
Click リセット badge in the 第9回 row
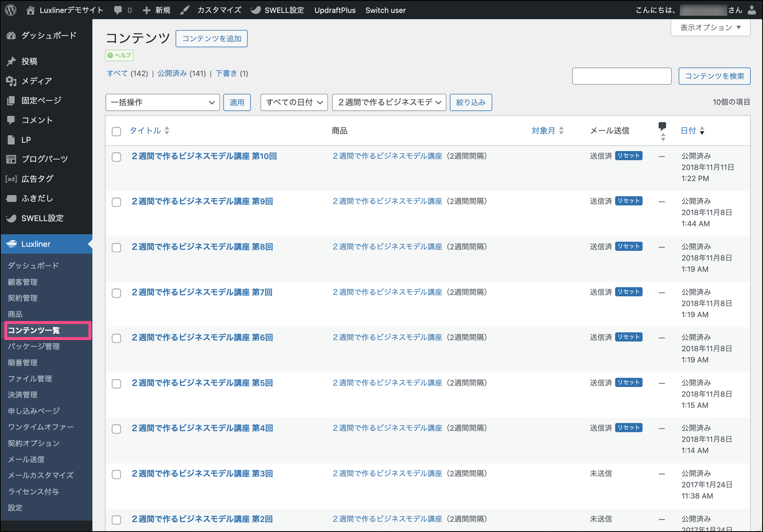[x=629, y=201]
